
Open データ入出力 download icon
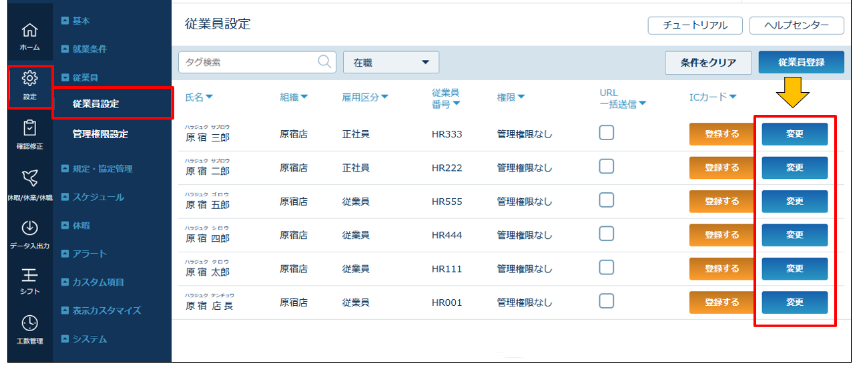coord(30,227)
